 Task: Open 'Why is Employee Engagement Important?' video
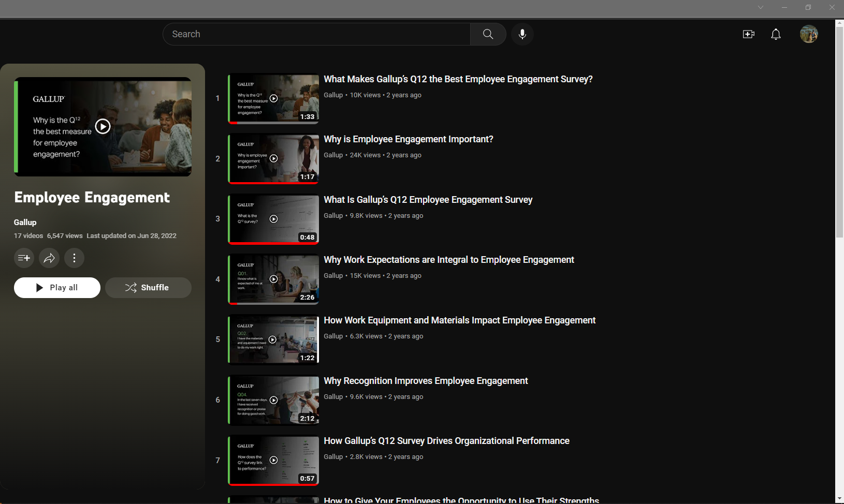408,139
